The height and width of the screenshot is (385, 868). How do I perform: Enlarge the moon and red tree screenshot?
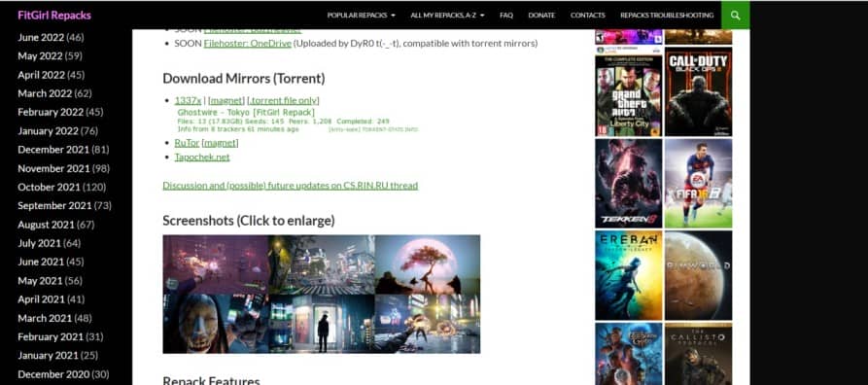(x=428, y=264)
